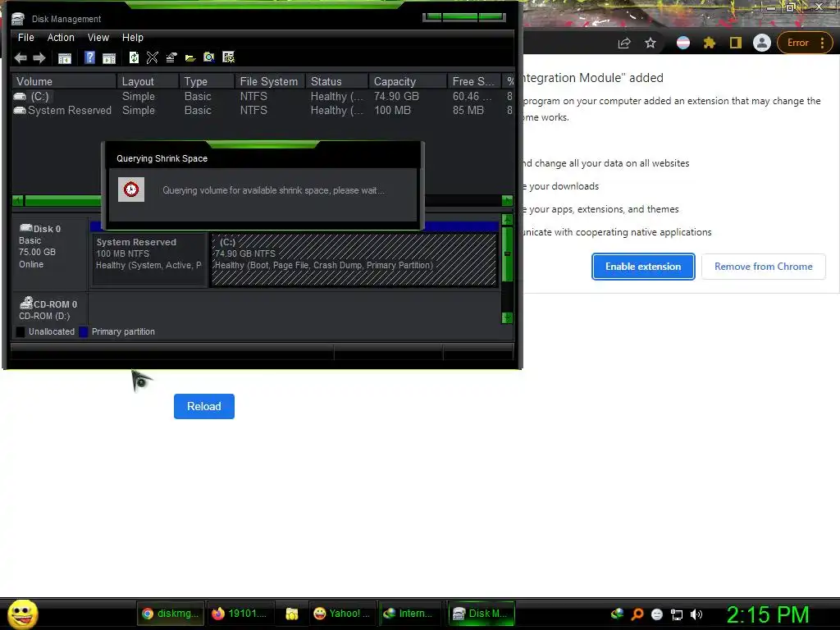
Task: Click the green vertical scrollbar thumb in disk view
Action: point(507,254)
